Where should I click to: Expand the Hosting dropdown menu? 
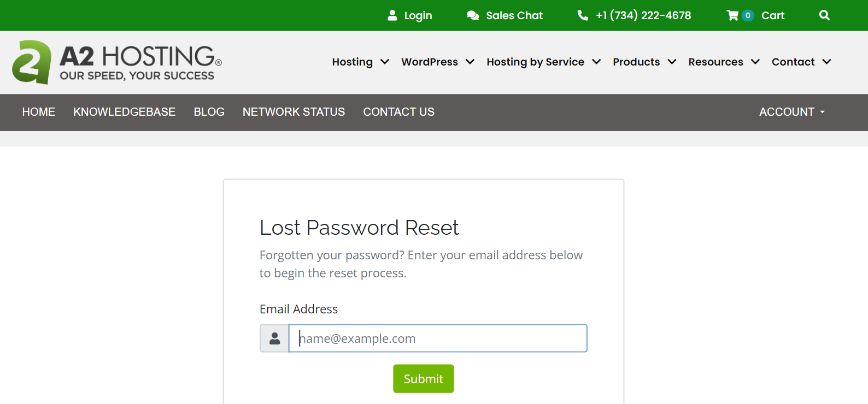pos(360,62)
